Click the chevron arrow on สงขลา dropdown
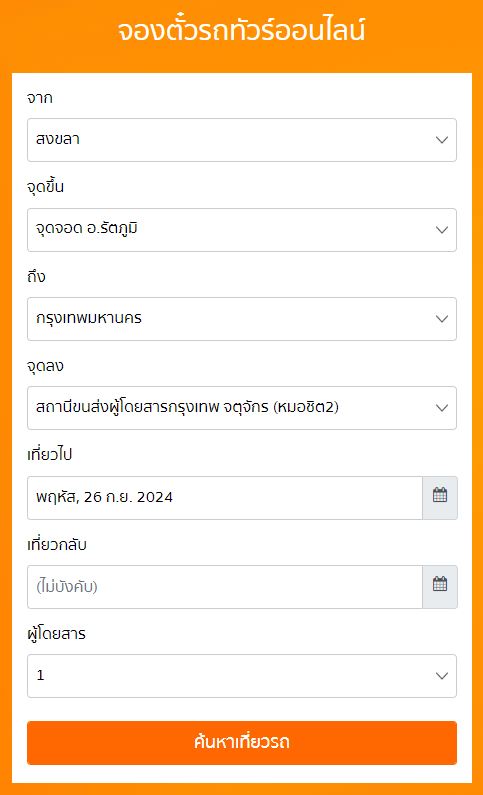 [442, 140]
